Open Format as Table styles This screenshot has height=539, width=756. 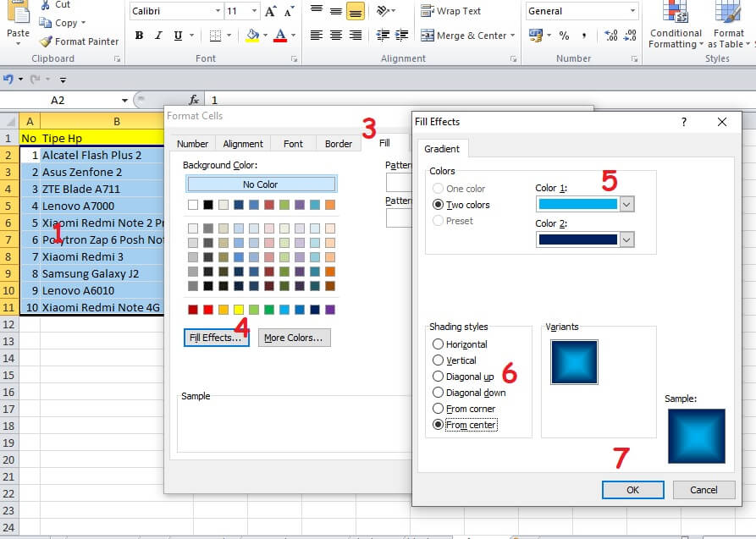point(726,25)
